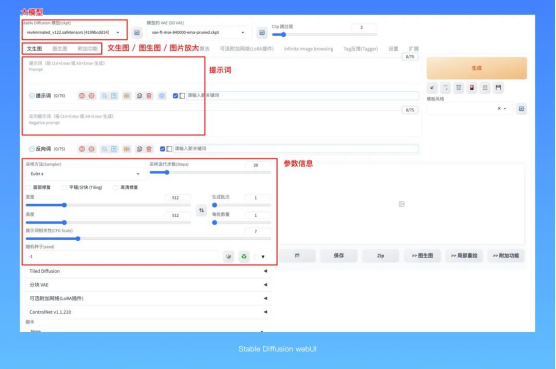Expand the Tiled Diffusion section
556x369 pixels.
click(x=148, y=271)
